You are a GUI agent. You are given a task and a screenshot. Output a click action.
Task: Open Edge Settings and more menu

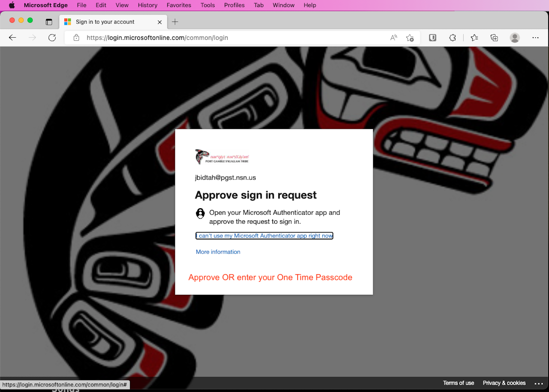coord(535,38)
